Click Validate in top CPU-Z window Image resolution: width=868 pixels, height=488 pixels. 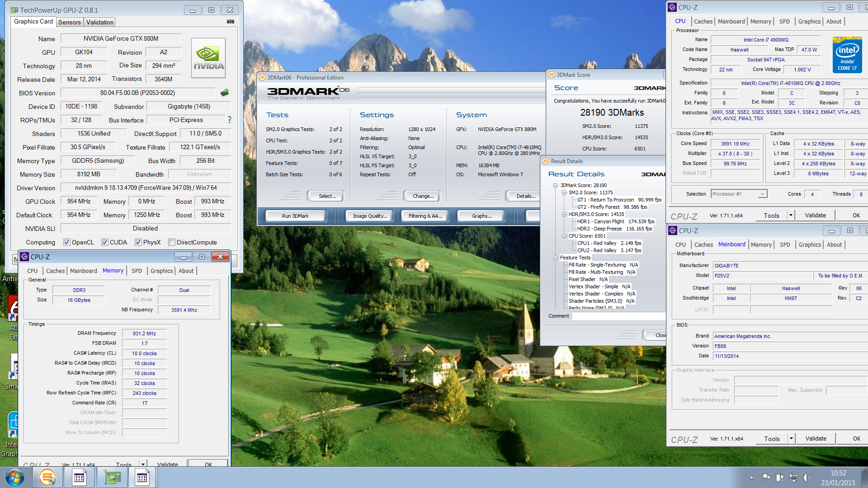pos(815,215)
